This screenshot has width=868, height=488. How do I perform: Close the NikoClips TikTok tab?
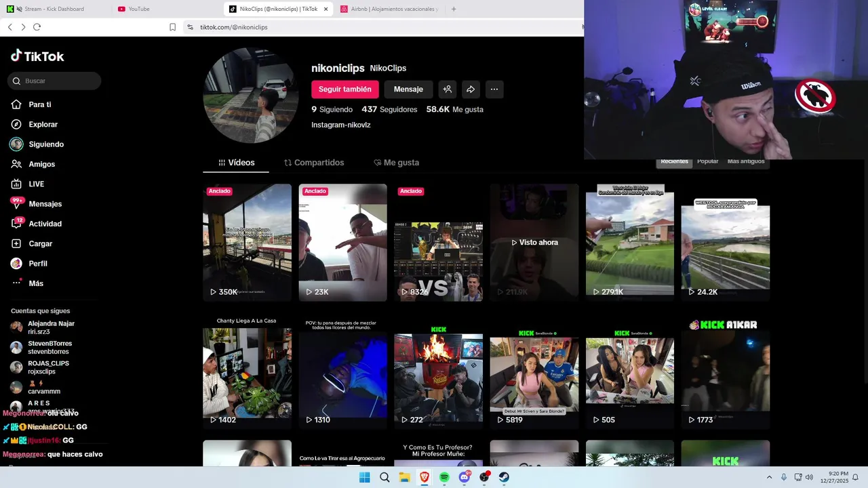click(325, 9)
